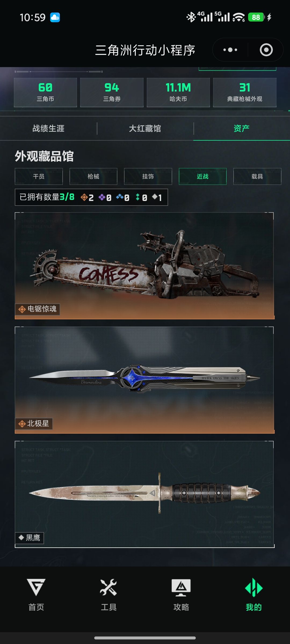The height and width of the screenshot is (644, 290).
Task: Tap the white diamond rarity icon showing 1
Action: 155,197
